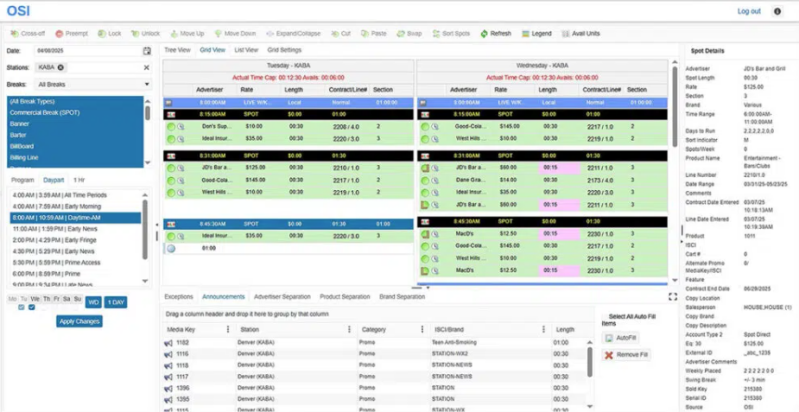This screenshot has width=799, height=412.
Task: Click the Log out link
Action: click(748, 11)
